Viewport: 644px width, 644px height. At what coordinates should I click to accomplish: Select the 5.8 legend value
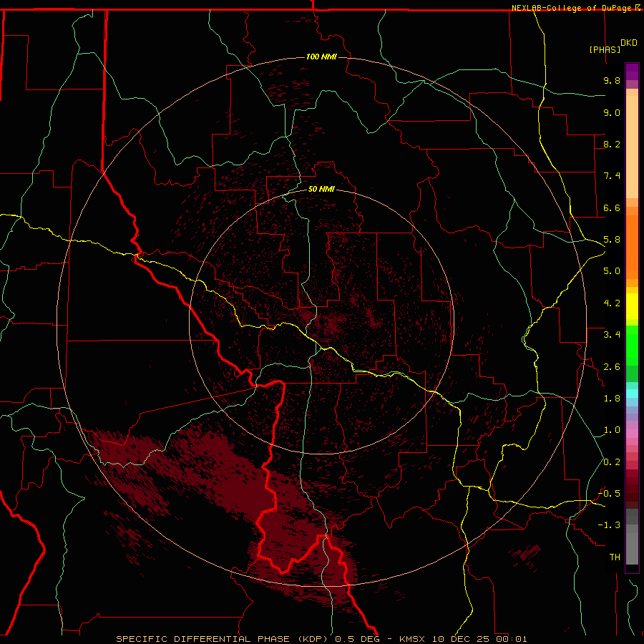click(612, 240)
